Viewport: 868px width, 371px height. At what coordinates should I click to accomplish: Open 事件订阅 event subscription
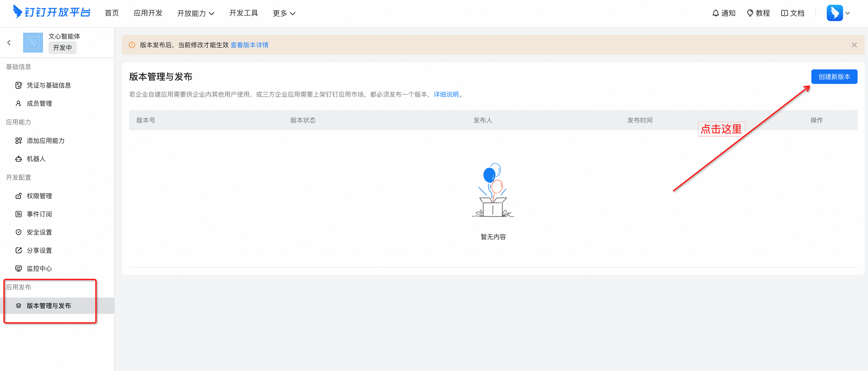[39, 214]
